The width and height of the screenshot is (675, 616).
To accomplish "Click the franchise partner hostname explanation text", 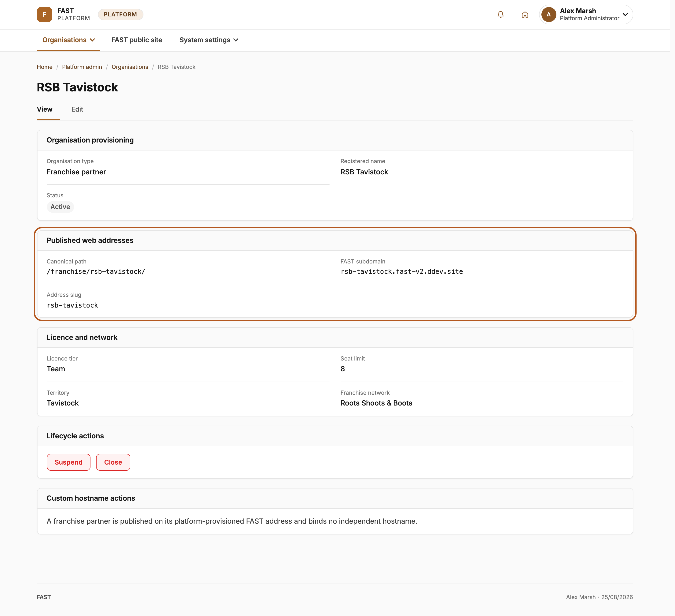I will tap(232, 521).
